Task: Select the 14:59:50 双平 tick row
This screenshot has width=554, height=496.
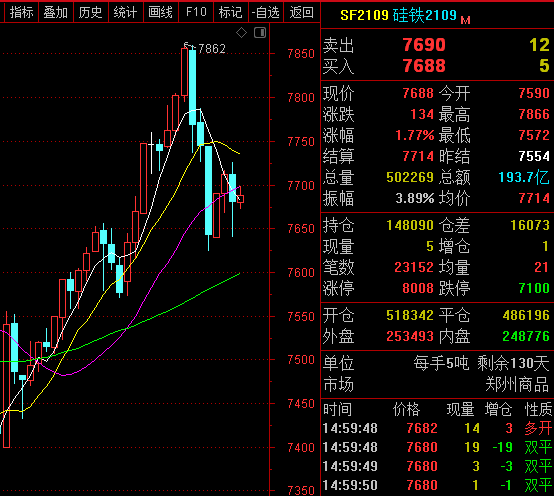Action: 437,485
